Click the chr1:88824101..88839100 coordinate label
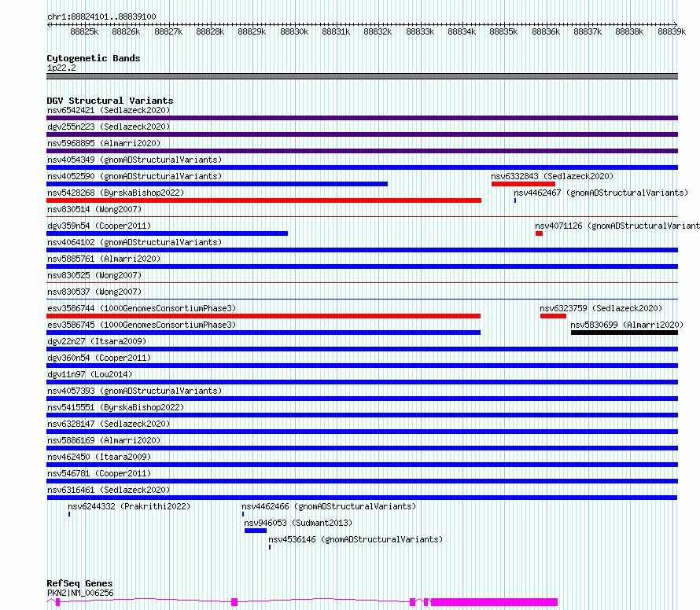This screenshot has height=610, width=700. 101,17
